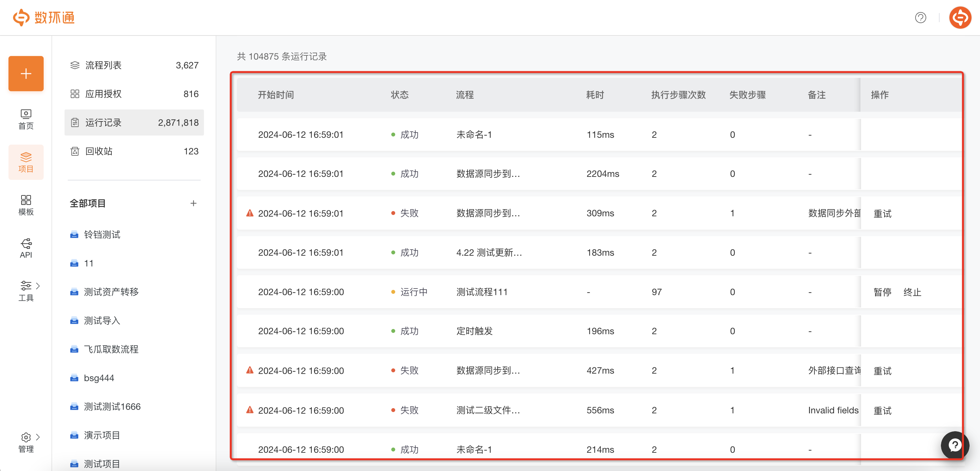Open 工具 in the sidebar

click(26, 292)
